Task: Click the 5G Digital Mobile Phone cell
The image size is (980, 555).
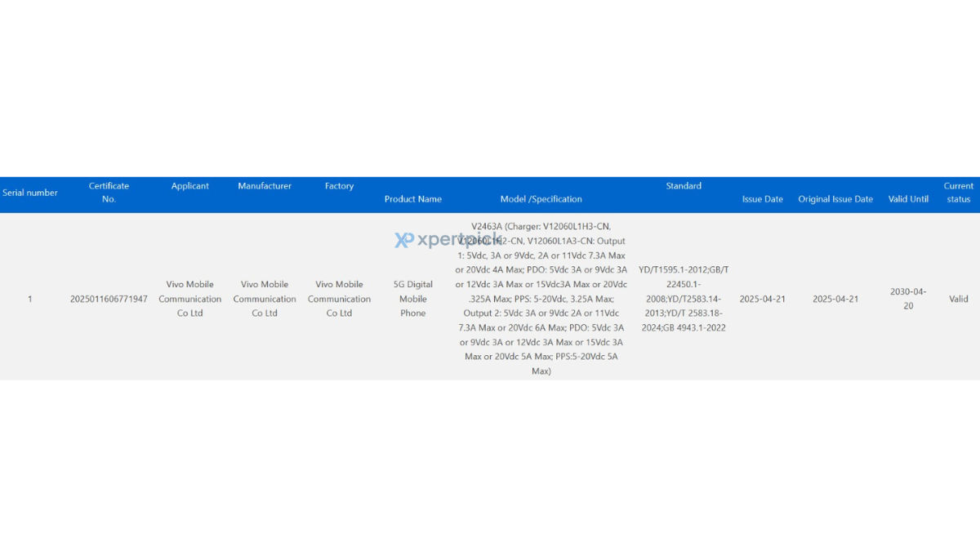Action: 413,299
